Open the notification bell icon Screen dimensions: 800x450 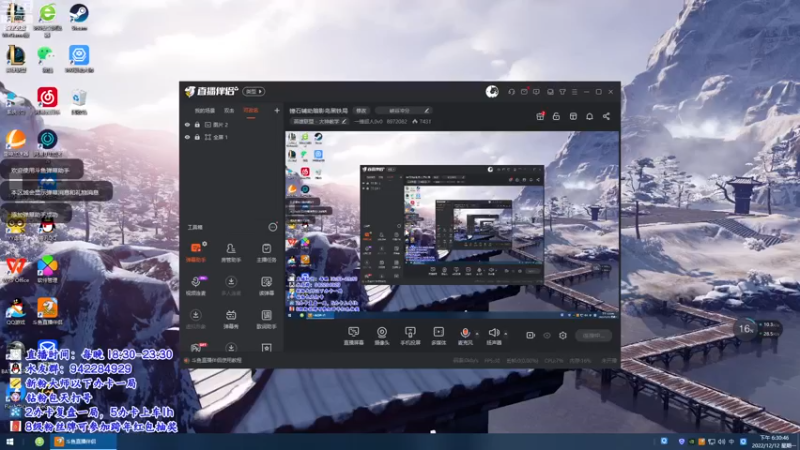(589, 116)
